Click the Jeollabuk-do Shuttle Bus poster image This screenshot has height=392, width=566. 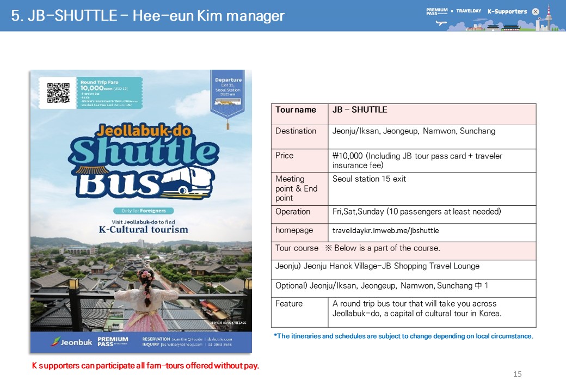[x=141, y=211]
